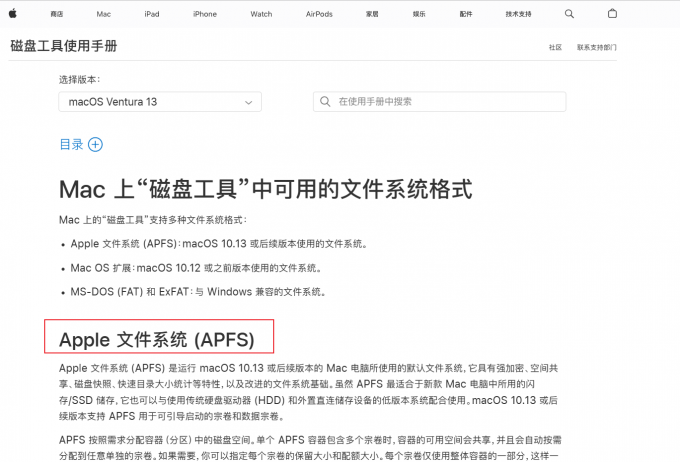Open the AirPods menu item
The width and height of the screenshot is (680, 462).
point(319,14)
